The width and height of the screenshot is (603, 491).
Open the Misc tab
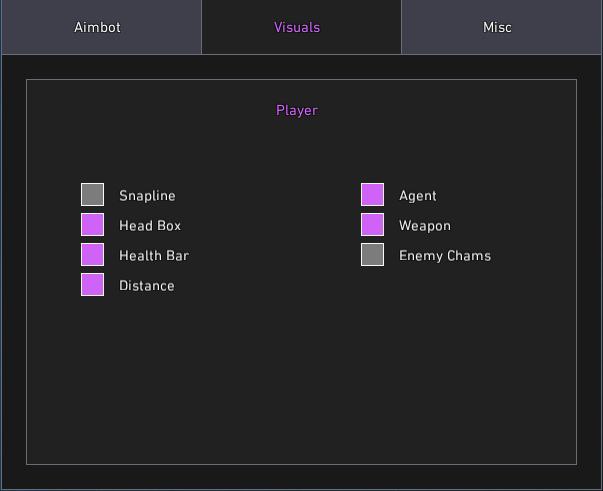[501, 27]
